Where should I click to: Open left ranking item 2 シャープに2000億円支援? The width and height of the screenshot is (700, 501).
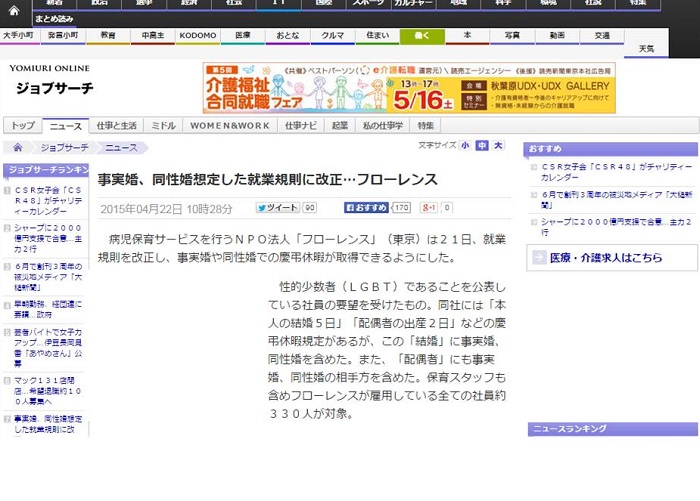click(x=47, y=238)
